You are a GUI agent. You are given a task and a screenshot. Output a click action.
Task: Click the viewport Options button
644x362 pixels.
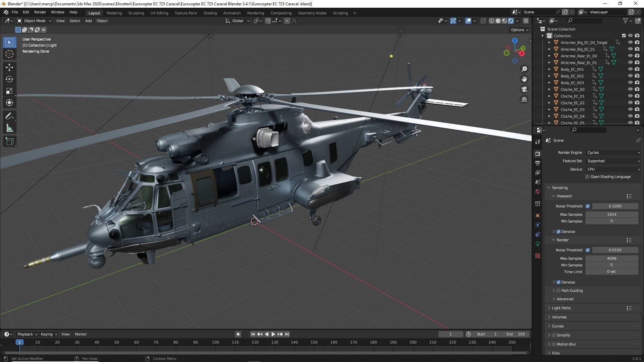coord(519,30)
